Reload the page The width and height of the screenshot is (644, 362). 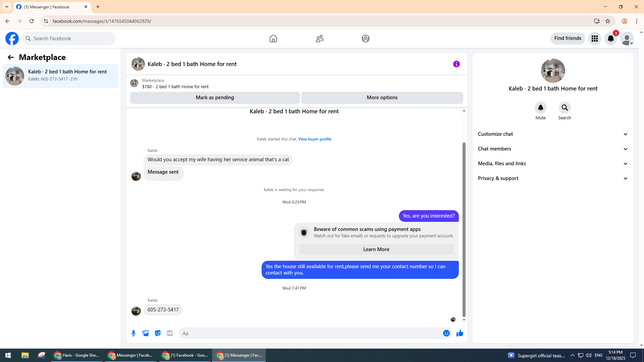point(32,21)
